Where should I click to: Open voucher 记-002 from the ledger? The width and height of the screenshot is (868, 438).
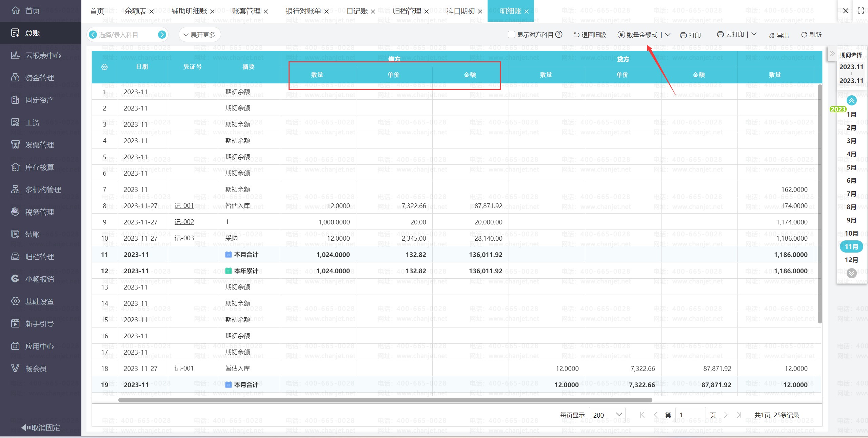click(184, 222)
